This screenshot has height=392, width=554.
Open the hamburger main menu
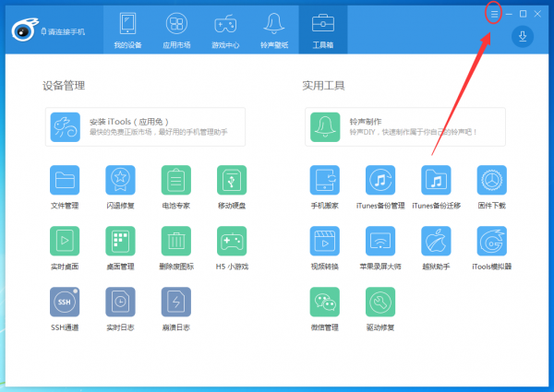[494, 14]
